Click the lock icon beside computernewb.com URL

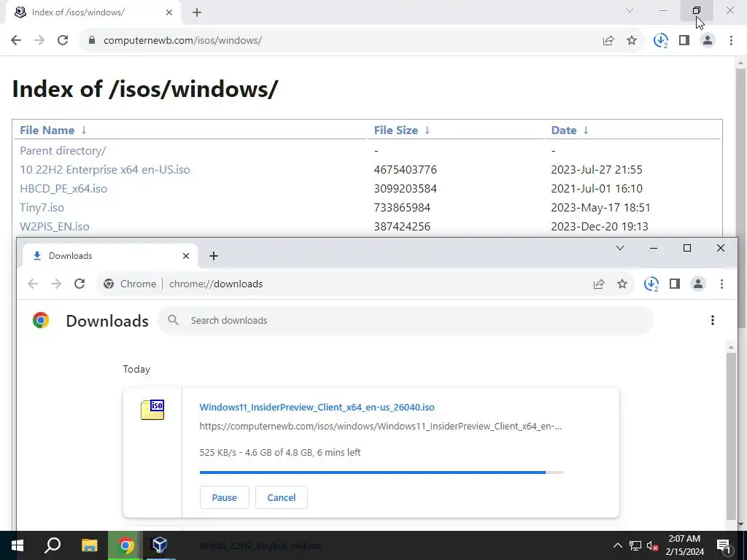92,41
